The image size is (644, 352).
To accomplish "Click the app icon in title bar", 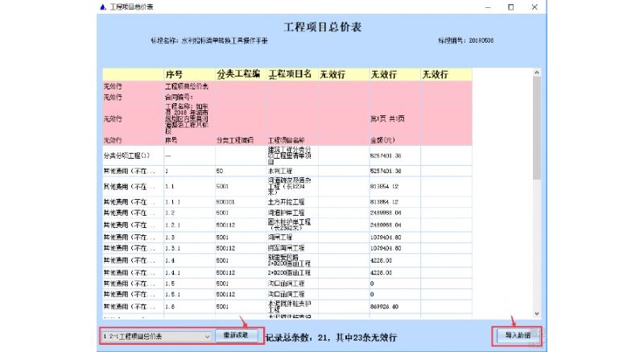I will point(103,7).
